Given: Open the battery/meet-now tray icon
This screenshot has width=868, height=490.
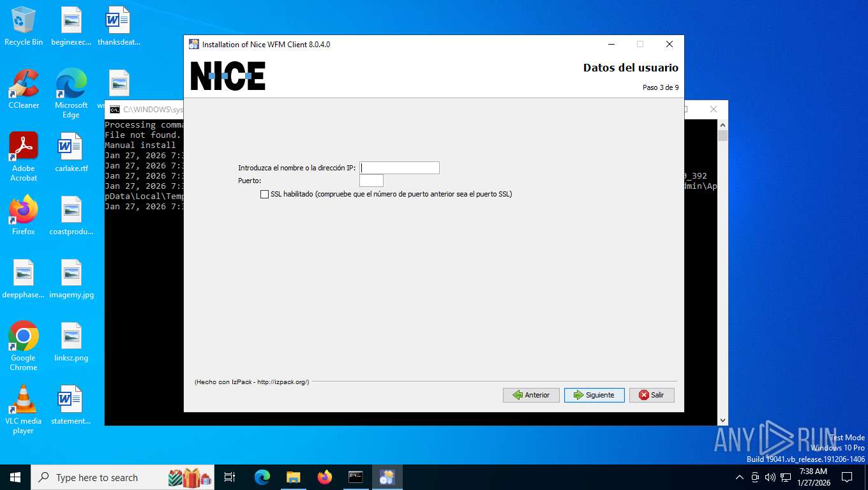Looking at the screenshot, I should pyautogui.click(x=755, y=477).
